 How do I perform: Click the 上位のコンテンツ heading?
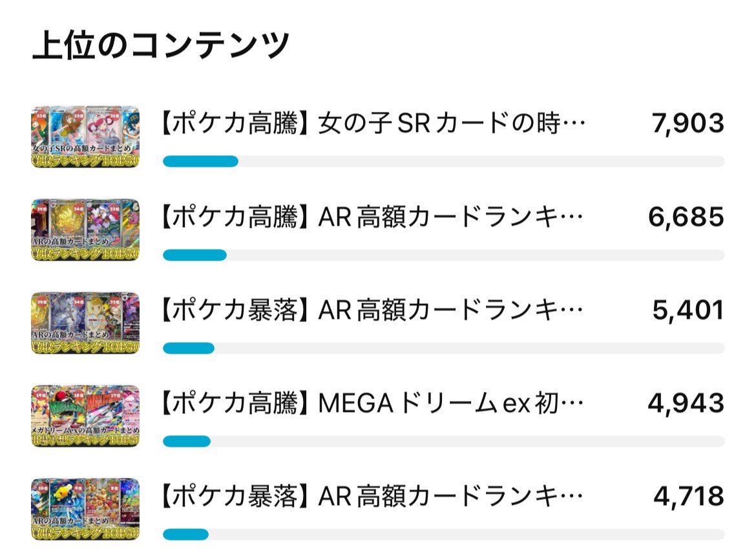coord(160,45)
